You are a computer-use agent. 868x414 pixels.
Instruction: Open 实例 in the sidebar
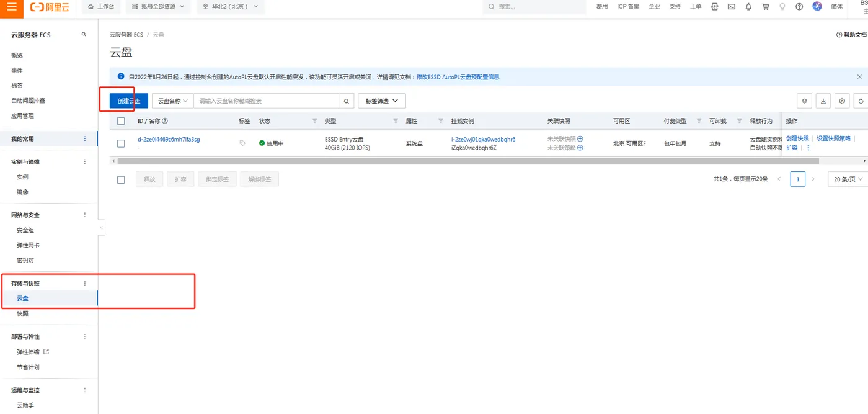[x=22, y=177]
